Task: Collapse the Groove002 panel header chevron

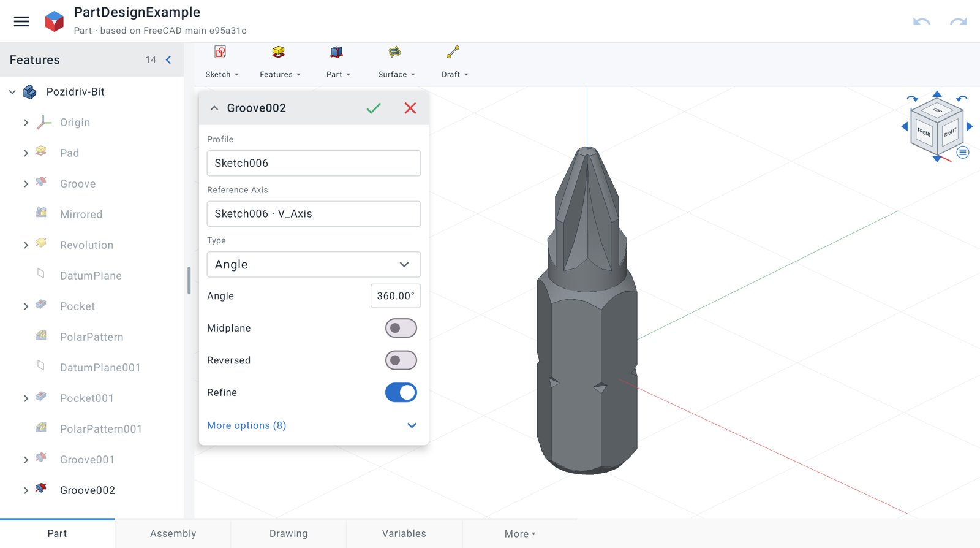Action: point(214,108)
